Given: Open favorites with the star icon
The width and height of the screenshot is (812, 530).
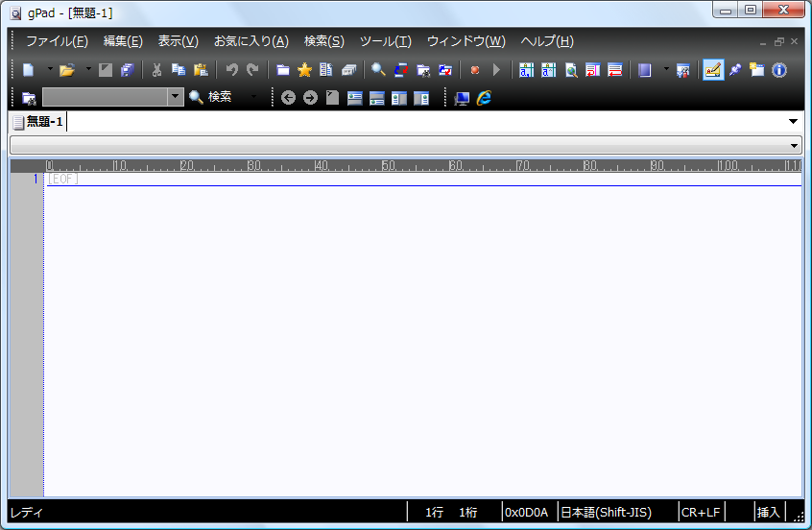Looking at the screenshot, I should coord(304,70).
